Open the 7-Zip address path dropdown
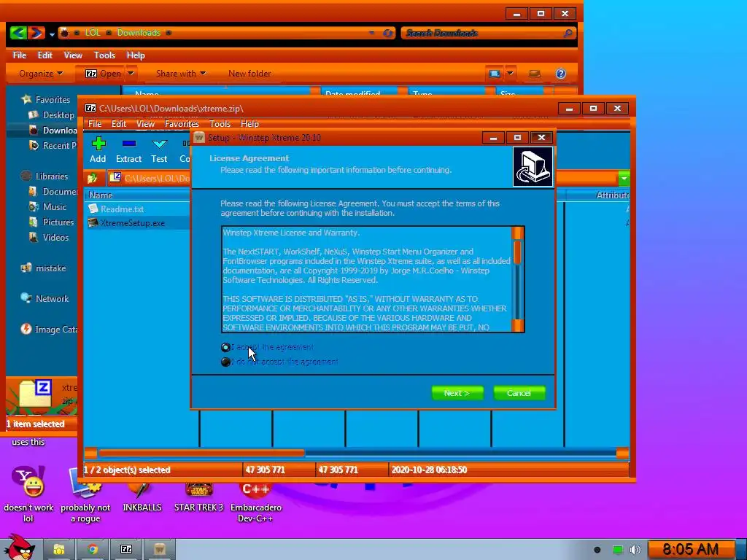 [624, 179]
